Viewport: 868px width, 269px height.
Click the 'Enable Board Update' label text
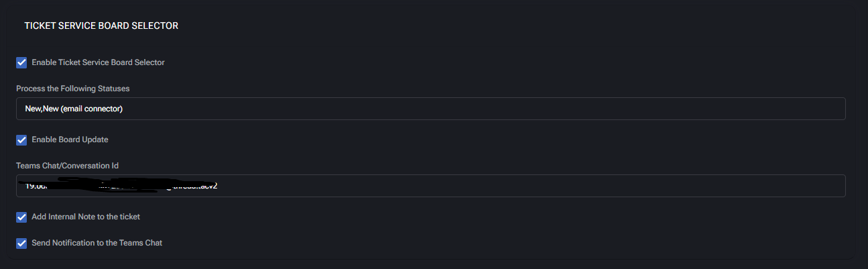click(70, 140)
